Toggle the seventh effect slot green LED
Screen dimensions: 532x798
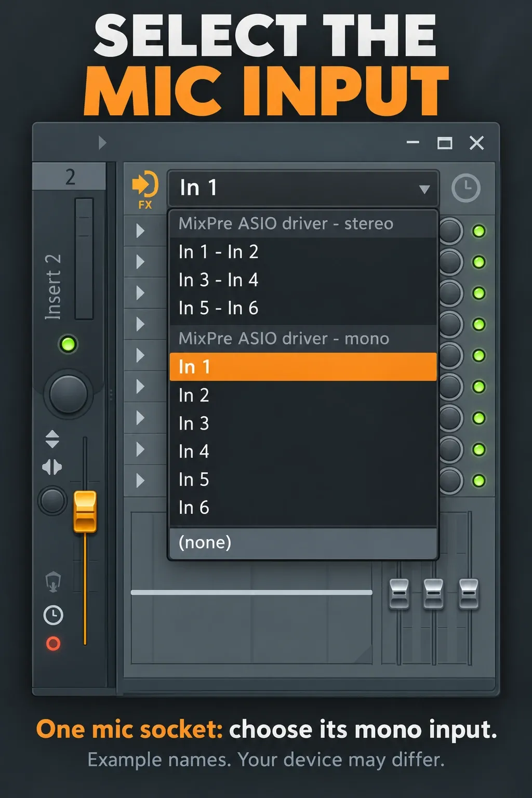(x=479, y=418)
